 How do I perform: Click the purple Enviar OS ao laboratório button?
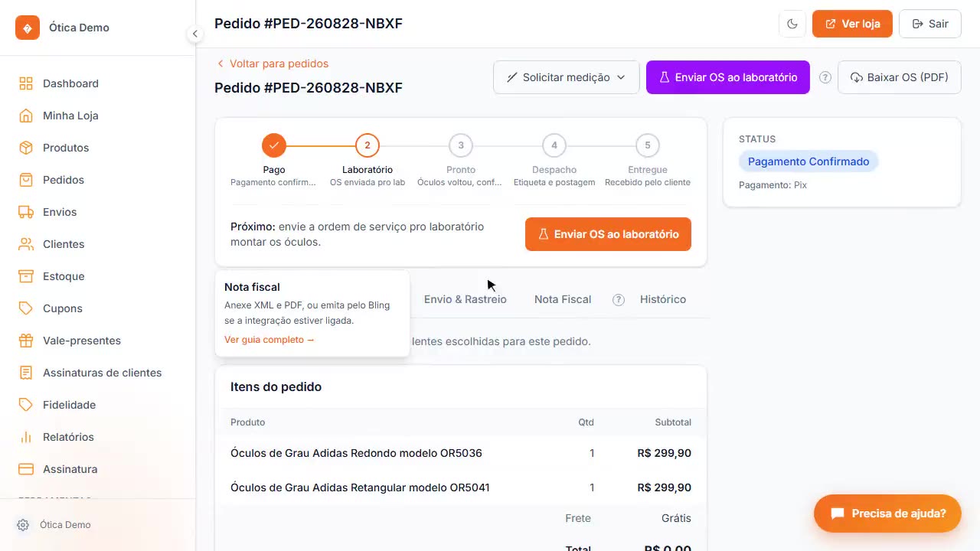728,77
